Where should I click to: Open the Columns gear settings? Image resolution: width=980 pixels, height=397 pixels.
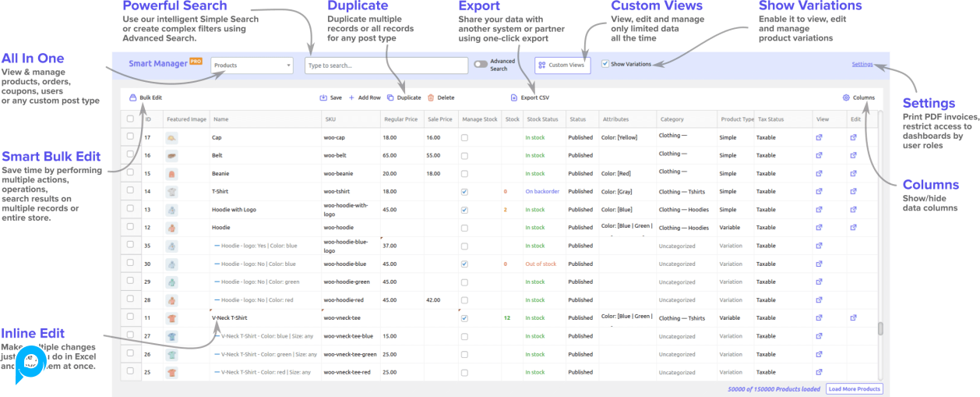[x=846, y=97]
